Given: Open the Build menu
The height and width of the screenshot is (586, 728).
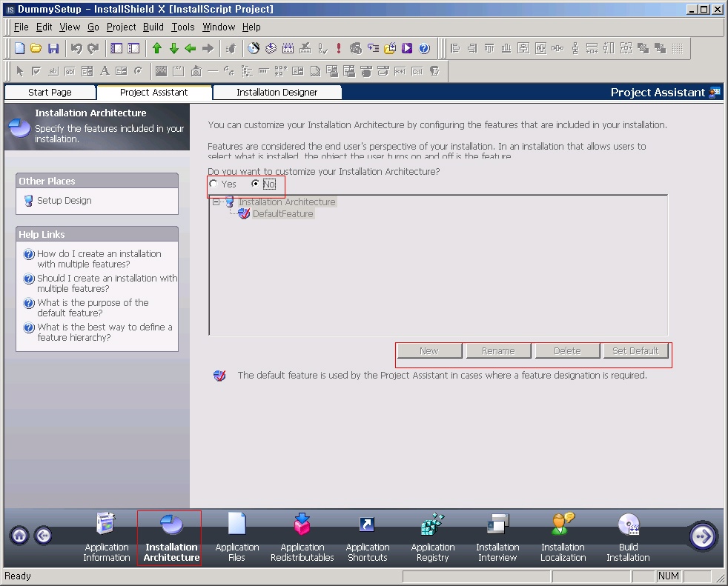Looking at the screenshot, I should [x=153, y=27].
